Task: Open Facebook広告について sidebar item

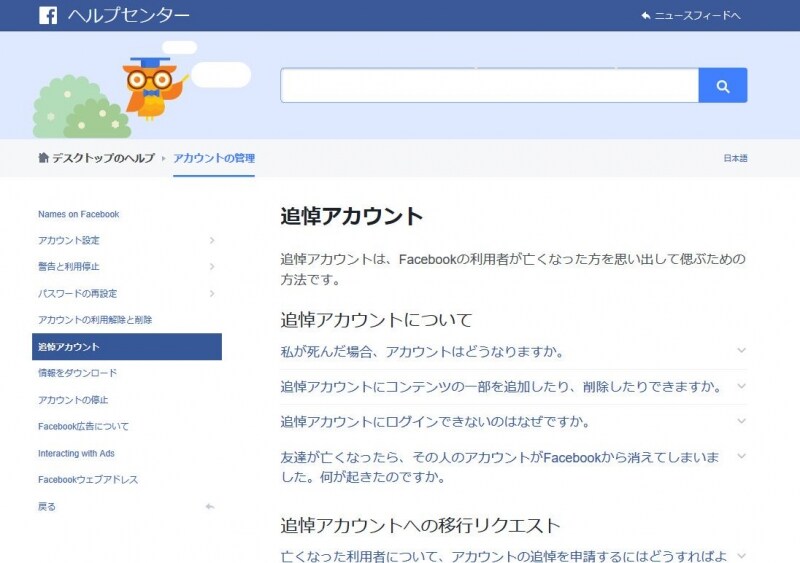Action: pyautogui.click(x=84, y=426)
